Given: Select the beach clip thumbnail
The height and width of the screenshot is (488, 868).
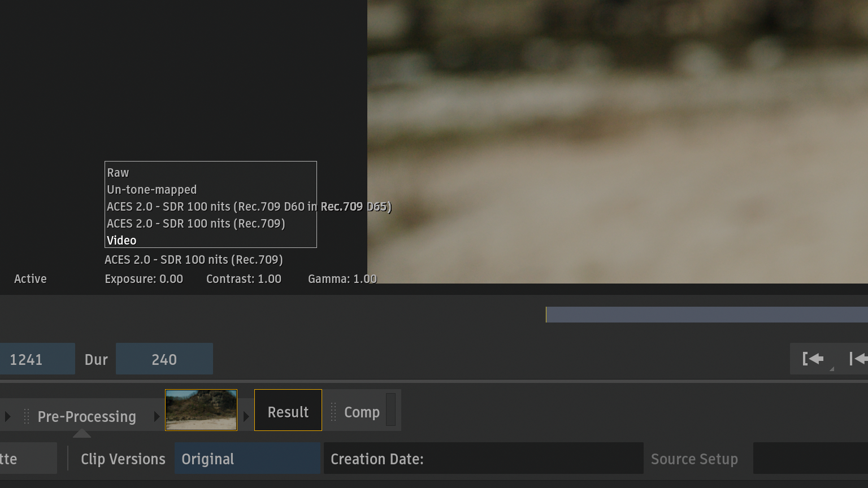Looking at the screenshot, I should (x=201, y=410).
